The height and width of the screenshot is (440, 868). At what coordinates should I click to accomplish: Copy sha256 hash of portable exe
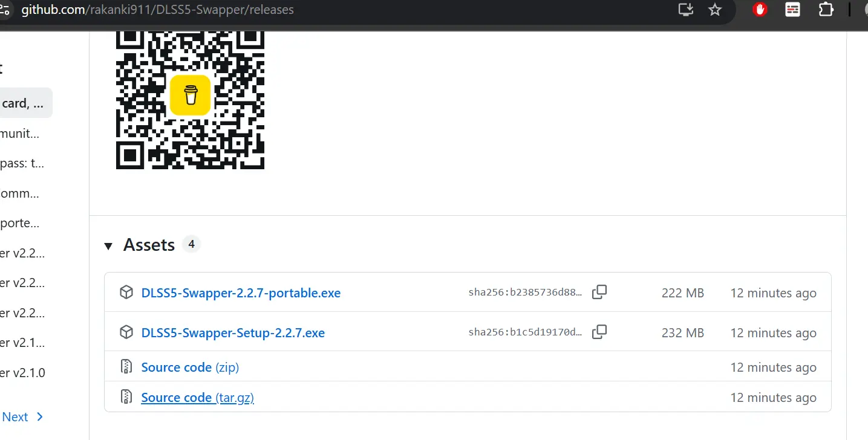(x=599, y=293)
